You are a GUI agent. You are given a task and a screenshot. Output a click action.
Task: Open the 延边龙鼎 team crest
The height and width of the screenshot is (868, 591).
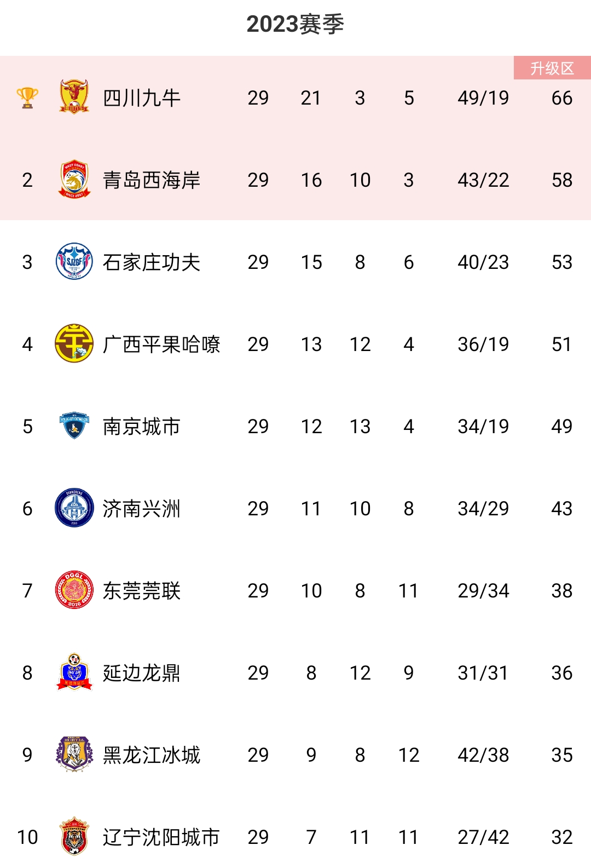74,672
